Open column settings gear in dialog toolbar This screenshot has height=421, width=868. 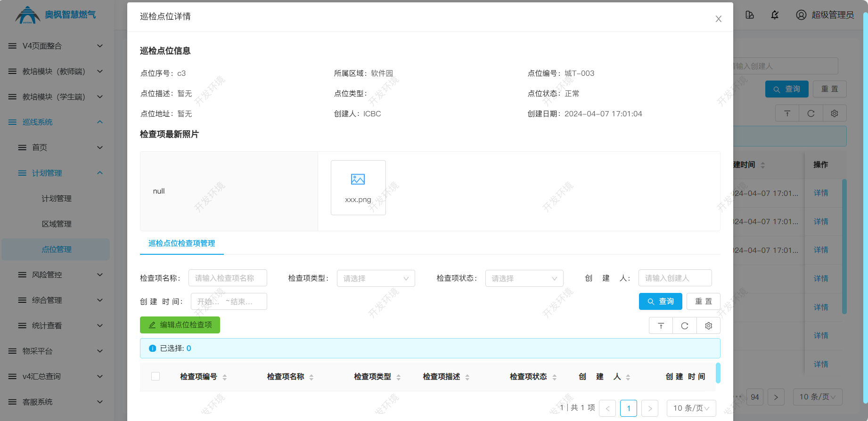[708, 325]
